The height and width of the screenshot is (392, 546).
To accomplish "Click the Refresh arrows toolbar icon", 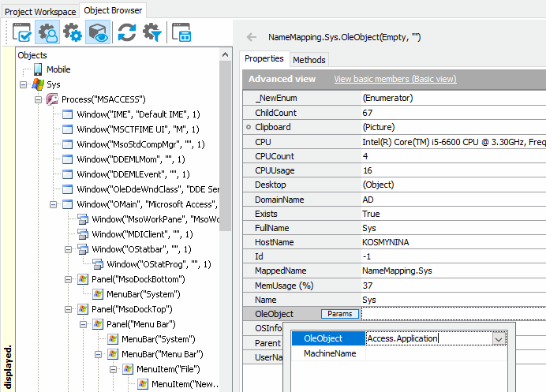I will coord(126,33).
